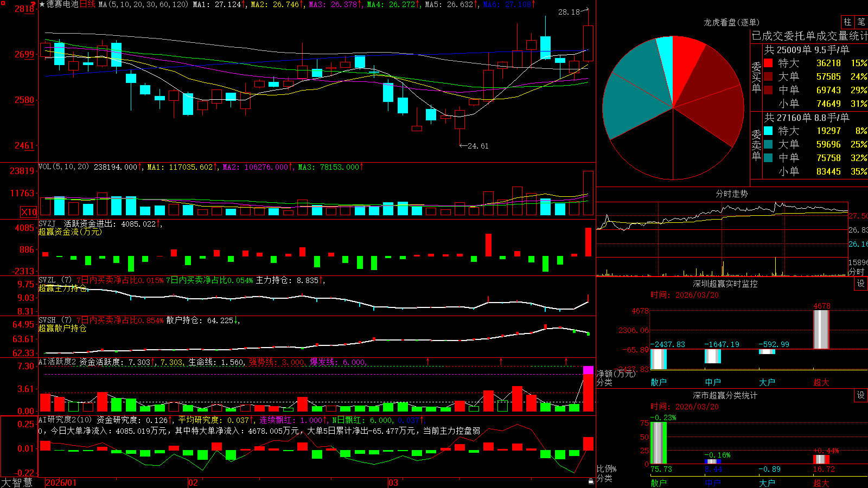Click the 分时走势 panel title
This screenshot has height=488, width=868.
coord(731,194)
